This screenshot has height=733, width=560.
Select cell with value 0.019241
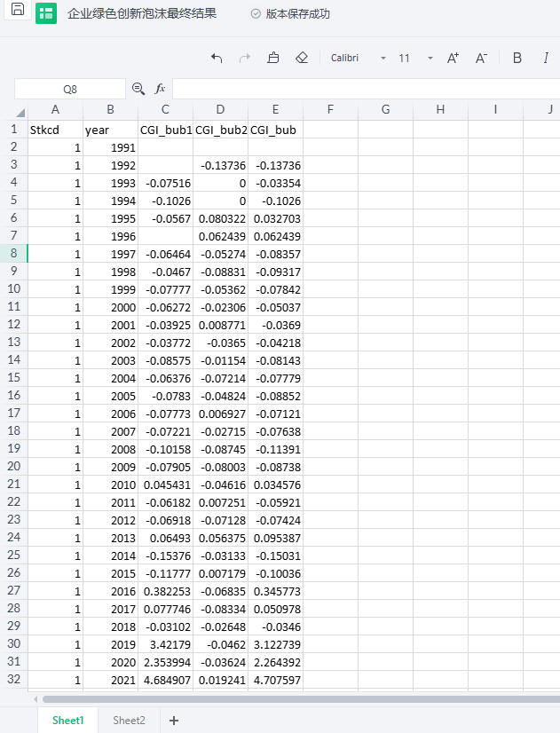[x=220, y=680]
